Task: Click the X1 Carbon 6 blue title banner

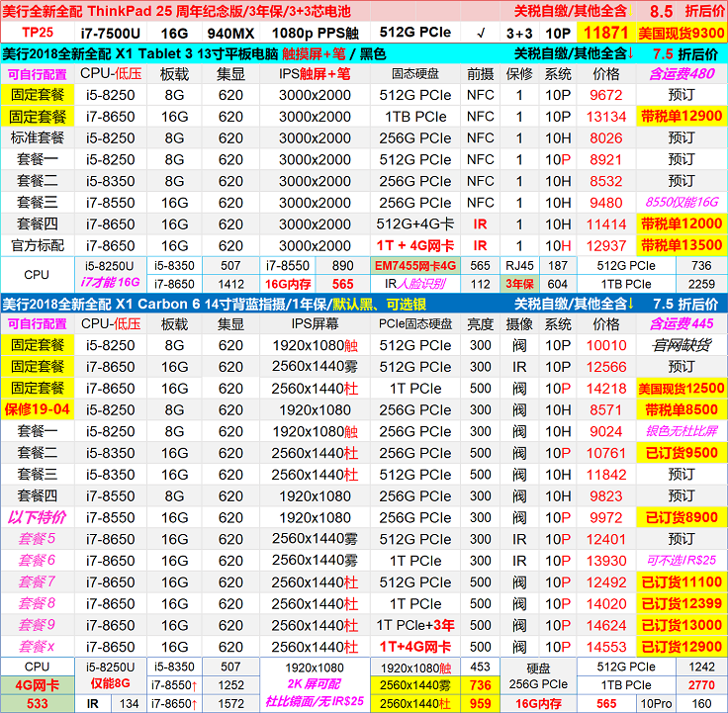Action: [x=364, y=304]
